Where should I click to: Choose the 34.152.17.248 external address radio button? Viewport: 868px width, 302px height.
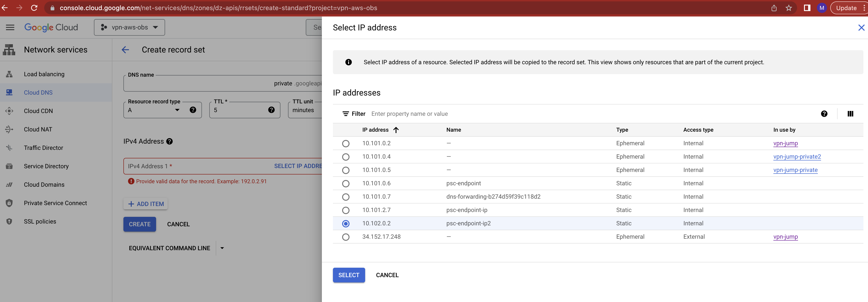346,237
